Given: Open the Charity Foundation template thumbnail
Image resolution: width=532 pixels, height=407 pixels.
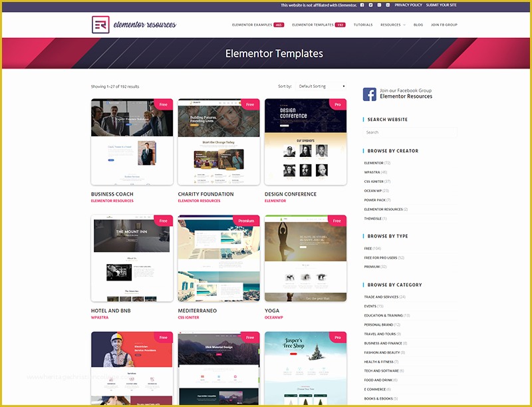Looking at the screenshot, I should [219, 142].
